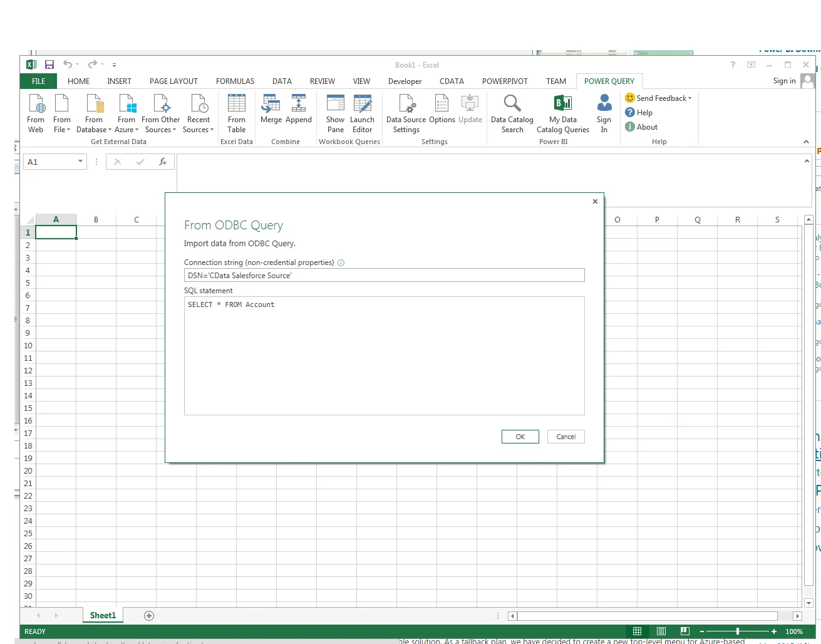Click the From Table icon
The image size is (821, 644).
[x=236, y=113]
